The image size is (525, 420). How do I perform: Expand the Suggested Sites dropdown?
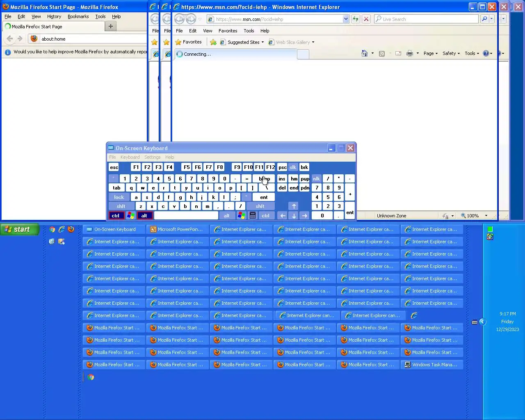(262, 42)
